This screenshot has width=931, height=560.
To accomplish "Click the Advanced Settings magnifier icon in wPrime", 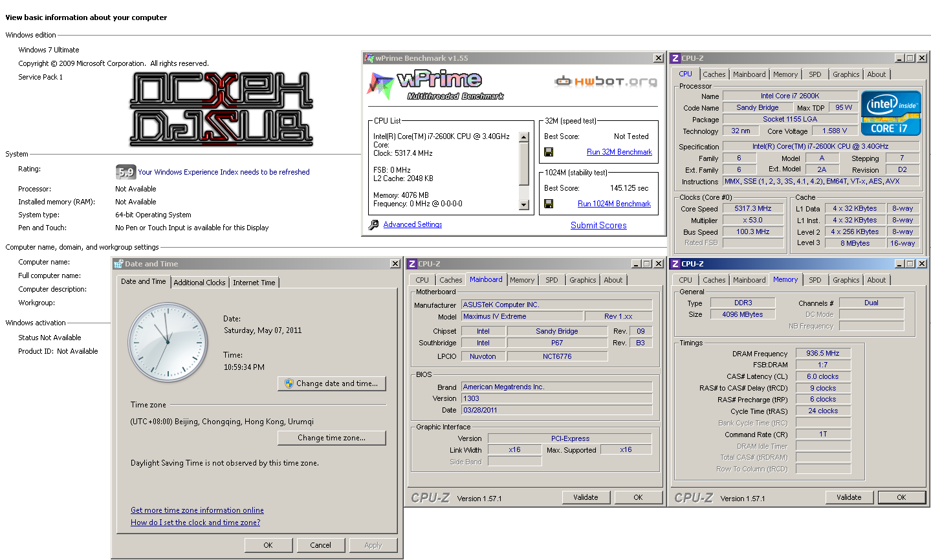I will (373, 225).
